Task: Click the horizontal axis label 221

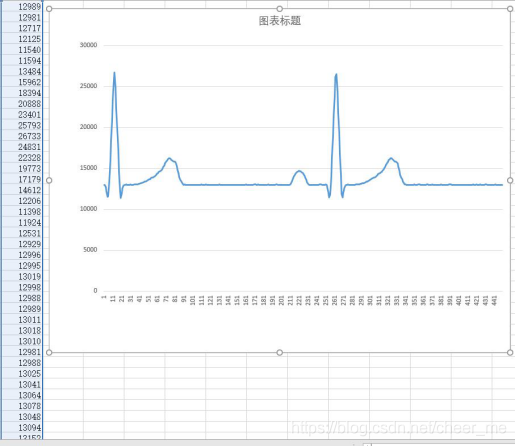Action: tap(299, 300)
